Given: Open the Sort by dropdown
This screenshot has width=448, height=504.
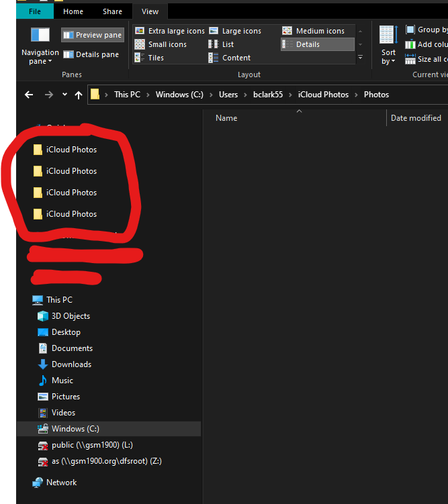Looking at the screenshot, I should [x=388, y=46].
